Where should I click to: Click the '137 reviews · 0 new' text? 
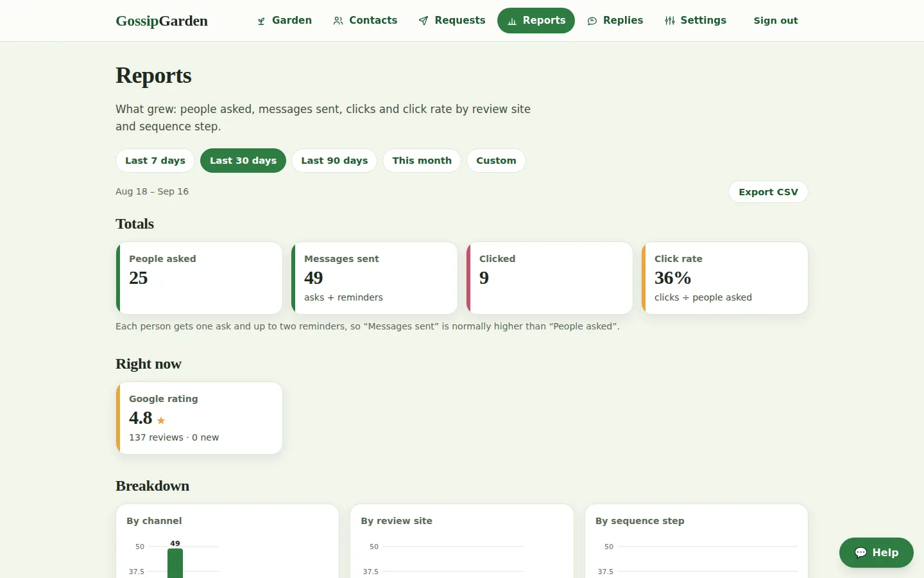[174, 437]
